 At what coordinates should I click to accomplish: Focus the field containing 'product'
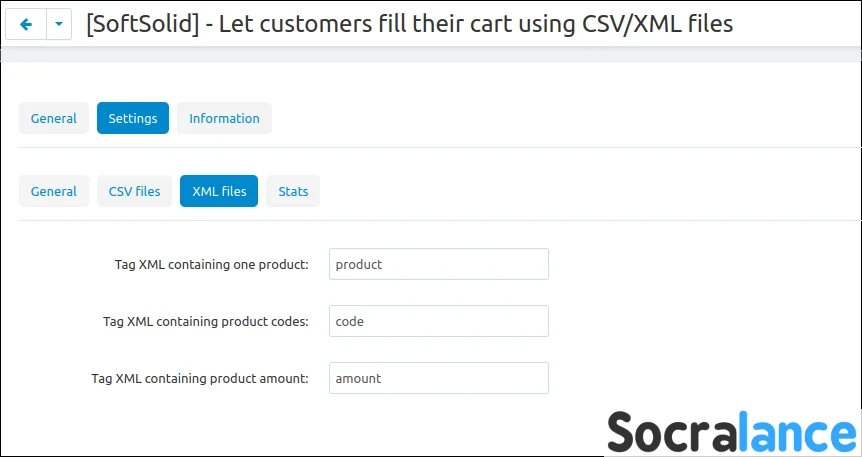tap(438, 264)
